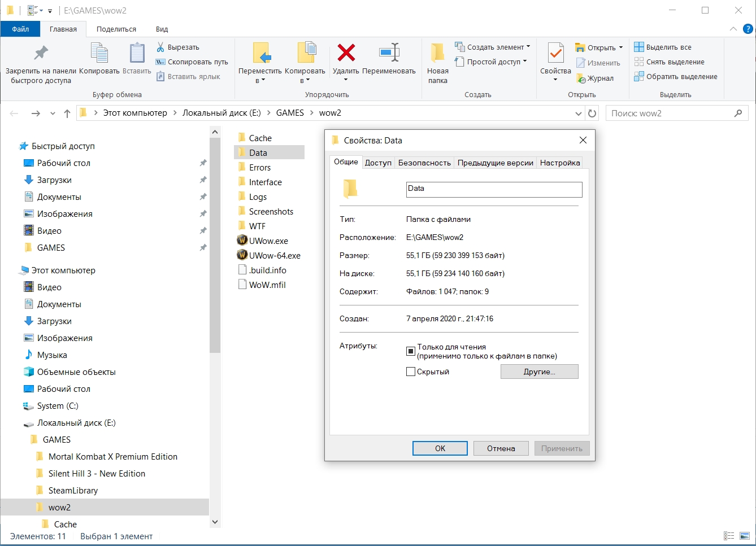Open address bar history dropdown arrow
The width and height of the screenshot is (756, 546).
[x=578, y=113]
